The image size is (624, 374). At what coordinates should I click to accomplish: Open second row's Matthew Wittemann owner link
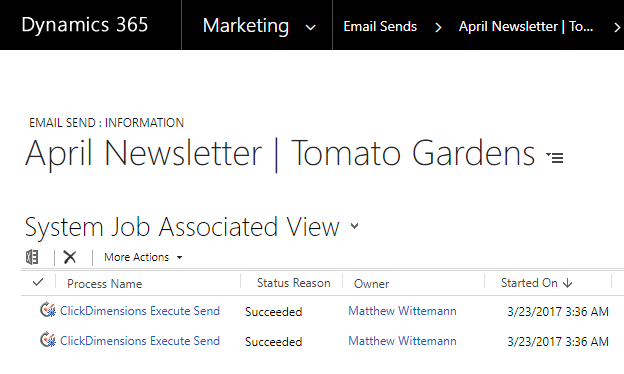pos(402,341)
